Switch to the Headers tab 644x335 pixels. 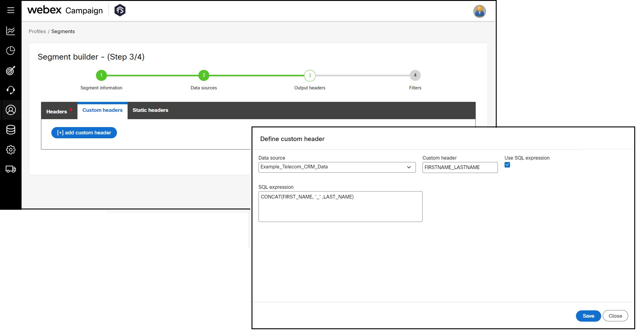pyautogui.click(x=57, y=111)
